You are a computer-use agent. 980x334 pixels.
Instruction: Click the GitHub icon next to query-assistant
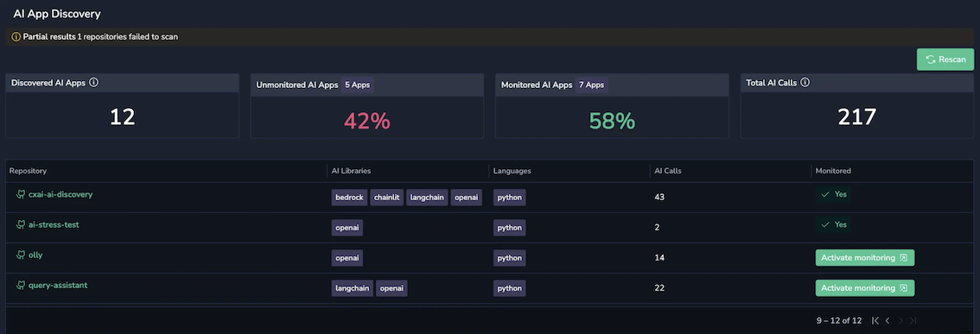click(21, 285)
